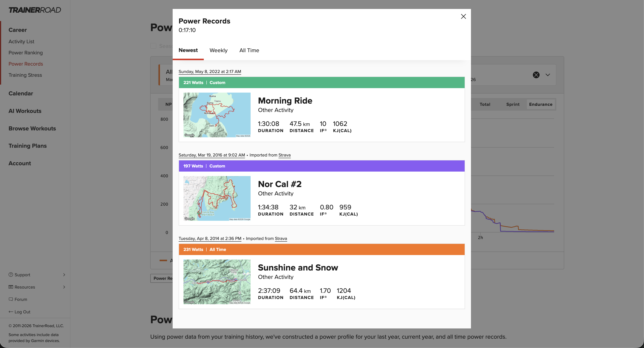Close the Power Records dialog
Screen dimensions: 644x348
point(463,17)
